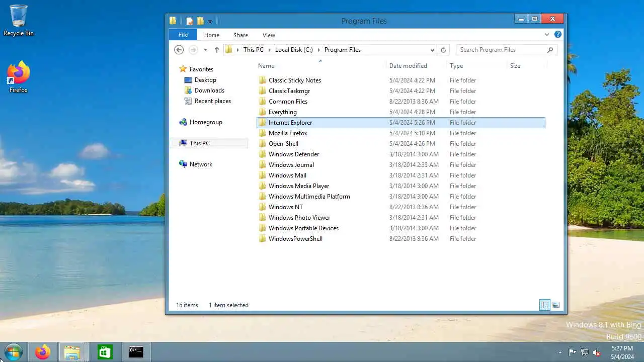
Task: Sort by Date modified column header
Action: (408, 66)
